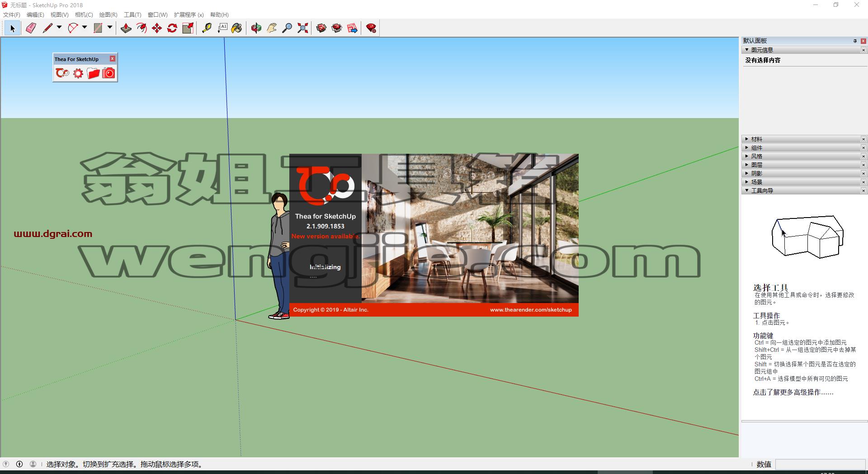
Task: Click the Send to LayOut icon
Action: [x=352, y=28]
